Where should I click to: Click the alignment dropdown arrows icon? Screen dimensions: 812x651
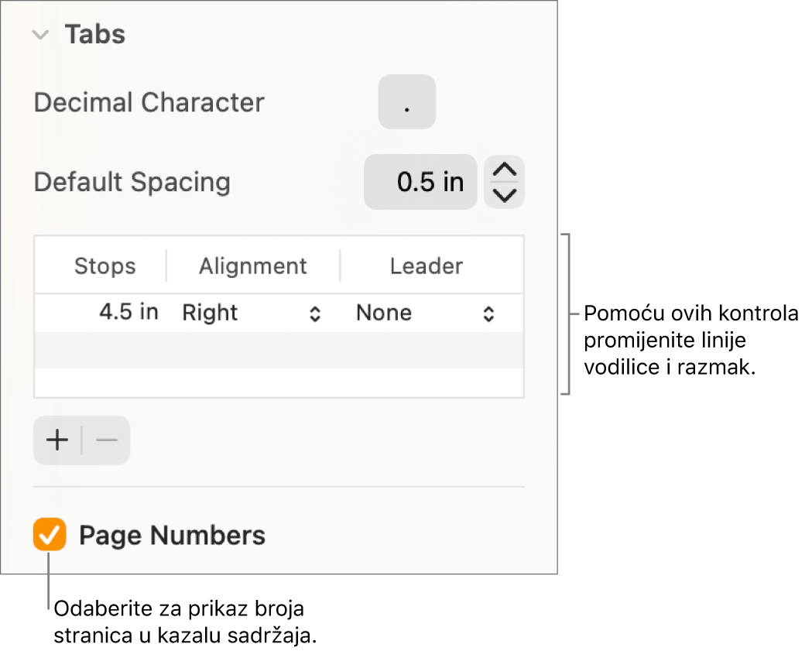[315, 314]
